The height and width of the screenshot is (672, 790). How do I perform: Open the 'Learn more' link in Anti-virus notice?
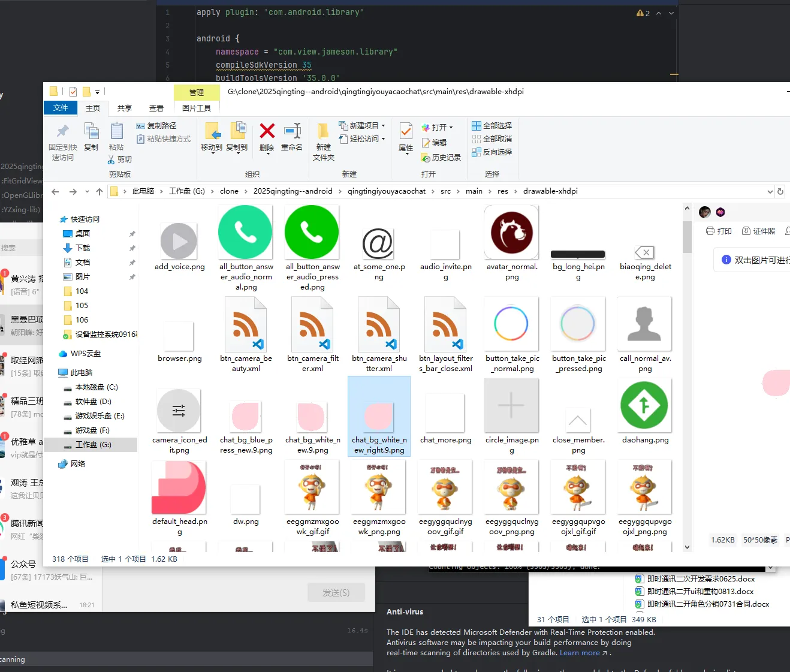point(580,653)
